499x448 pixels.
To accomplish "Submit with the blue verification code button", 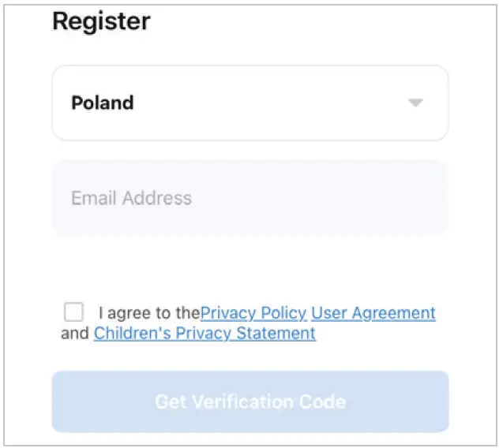I will (249, 401).
